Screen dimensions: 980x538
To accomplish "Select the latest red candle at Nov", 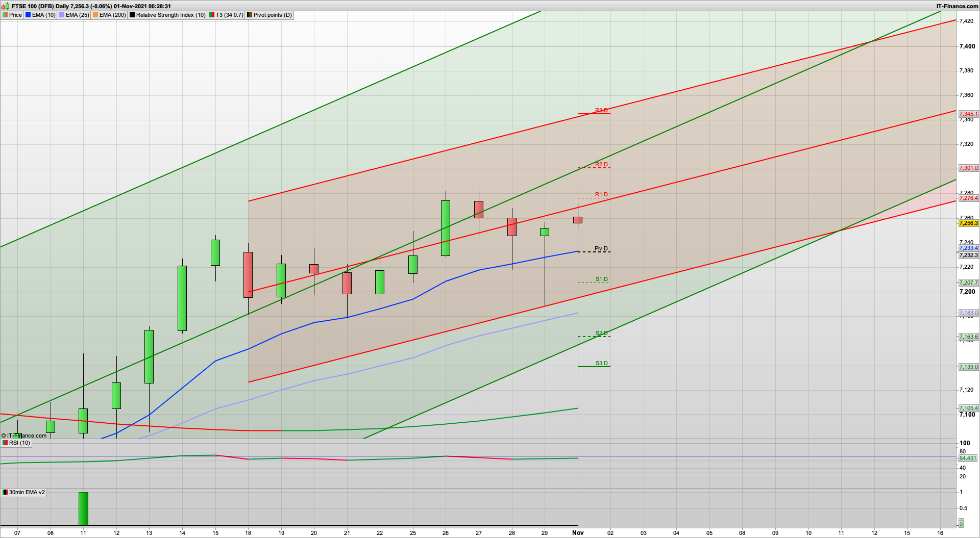I will 578,220.
